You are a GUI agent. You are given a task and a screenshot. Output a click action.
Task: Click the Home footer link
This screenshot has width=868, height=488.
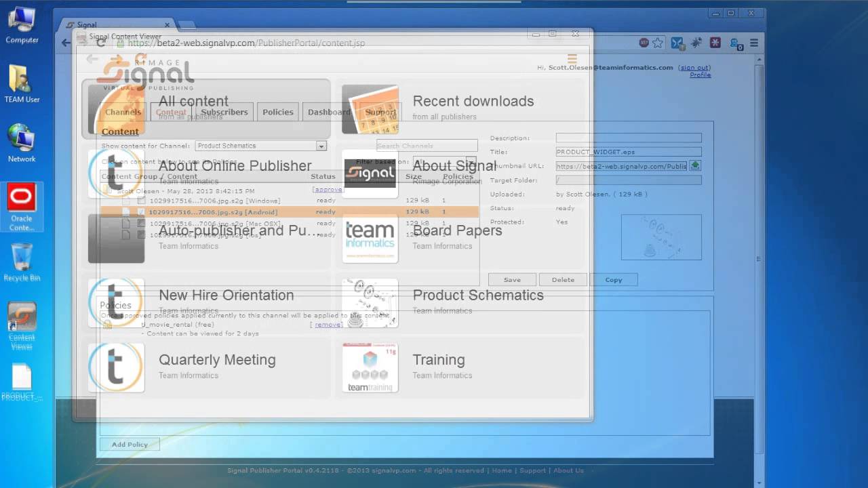click(x=502, y=470)
